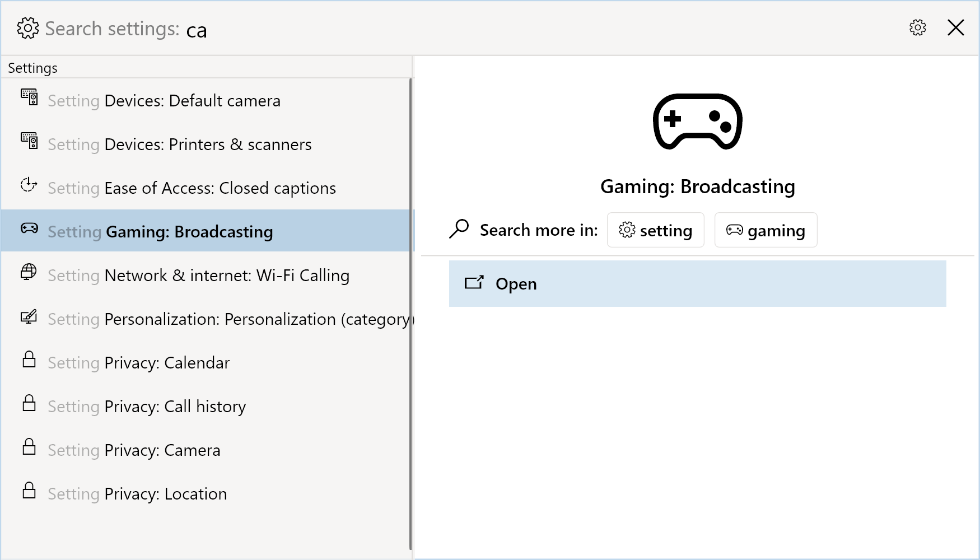Select Personalization (category) result
Screen dimensions: 980x560
tap(206, 319)
